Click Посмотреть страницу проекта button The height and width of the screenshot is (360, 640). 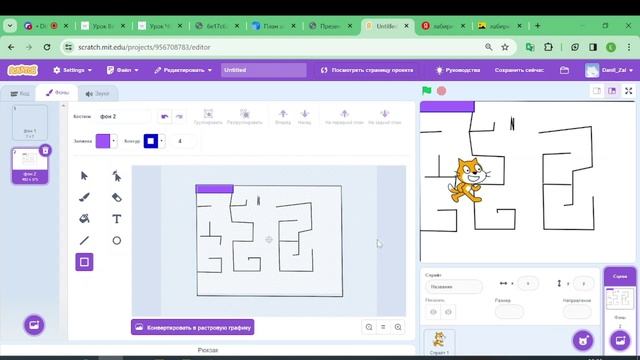[367, 70]
